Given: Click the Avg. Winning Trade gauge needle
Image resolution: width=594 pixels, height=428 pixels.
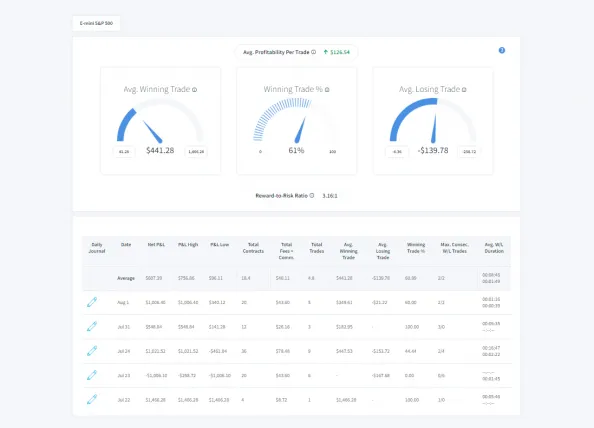Looking at the screenshot, I should click(x=152, y=132).
